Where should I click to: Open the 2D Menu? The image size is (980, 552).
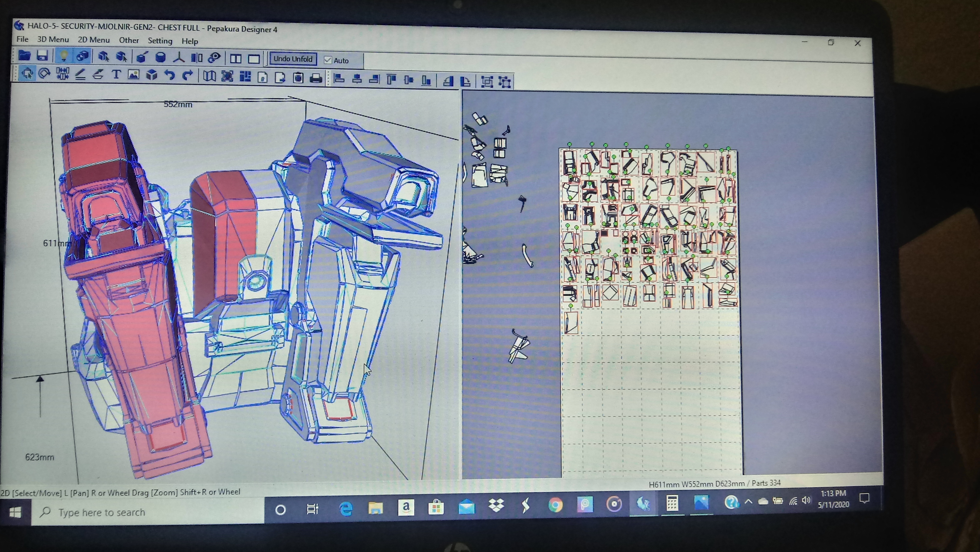[94, 40]
